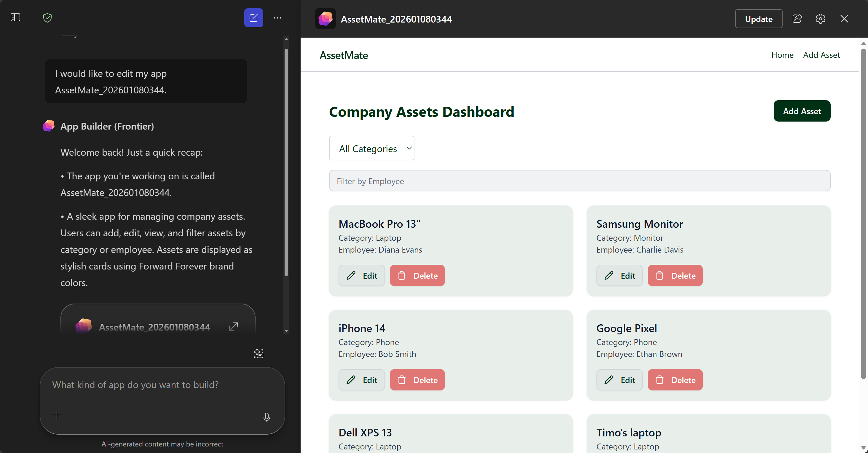
Task: Open app settings gear icon
Action: coord(820,19)
